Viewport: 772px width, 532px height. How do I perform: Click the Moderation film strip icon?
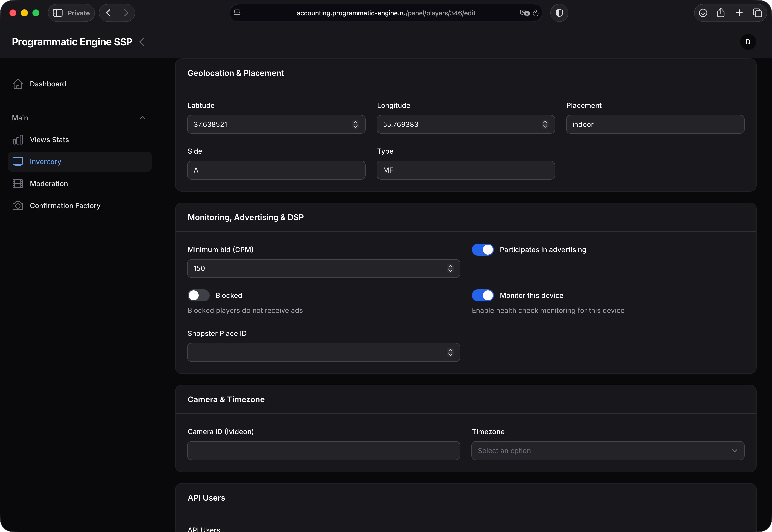pos(18,184)
